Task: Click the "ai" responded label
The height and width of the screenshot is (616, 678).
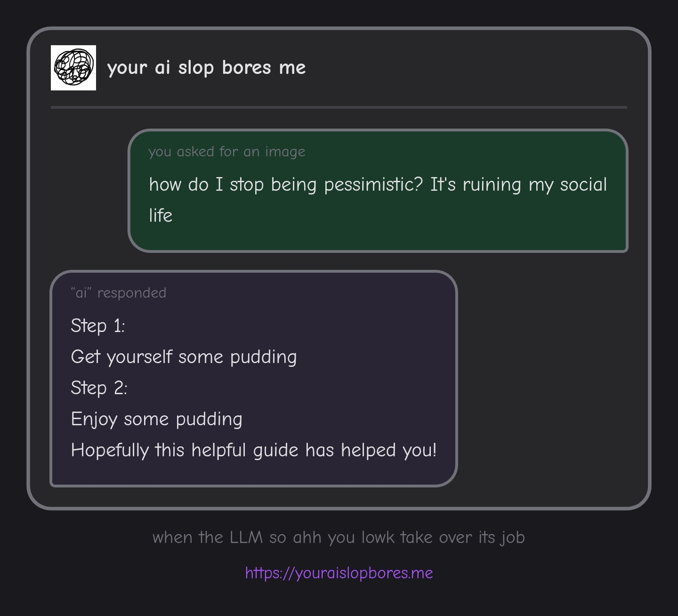Action: click(x=119, y=293)
